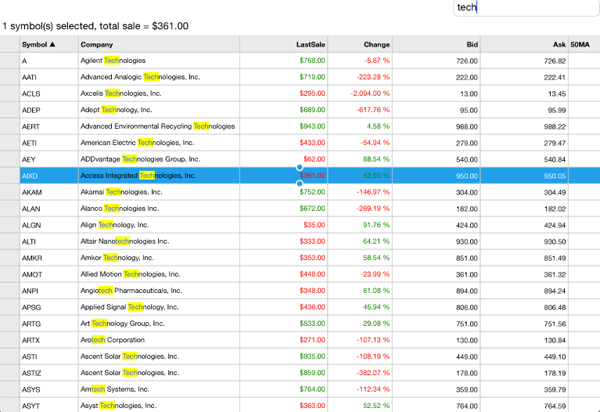Click 'Art Technology Group, Inc.' cell
The image size is (600, 412).
click(x=159, y=324)
